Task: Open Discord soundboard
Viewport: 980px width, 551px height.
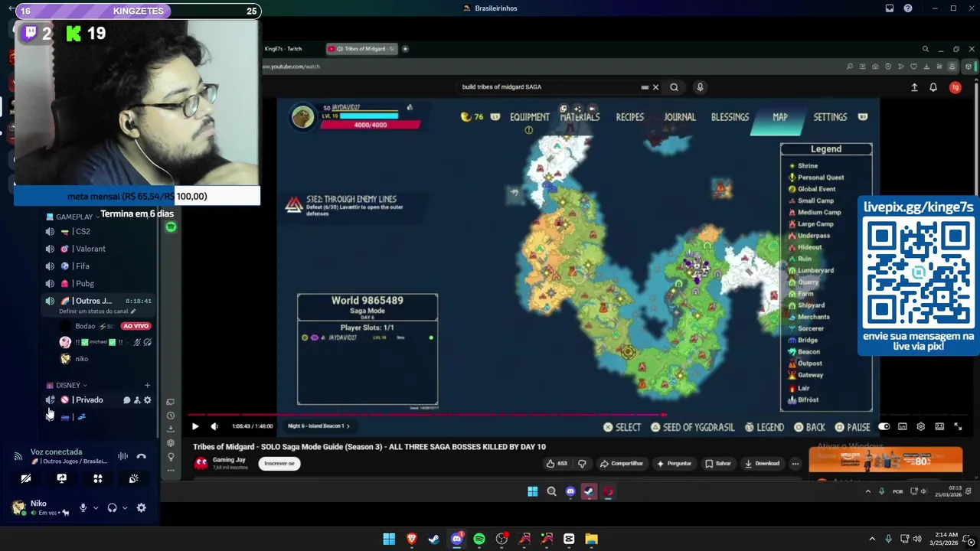Action: [x=133, y=479]
